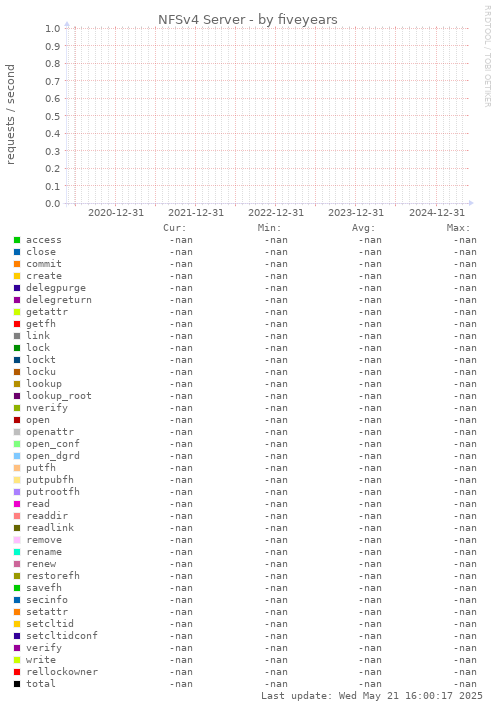Click the write legend label
The image size is (497, 708).
pos(41,660)
